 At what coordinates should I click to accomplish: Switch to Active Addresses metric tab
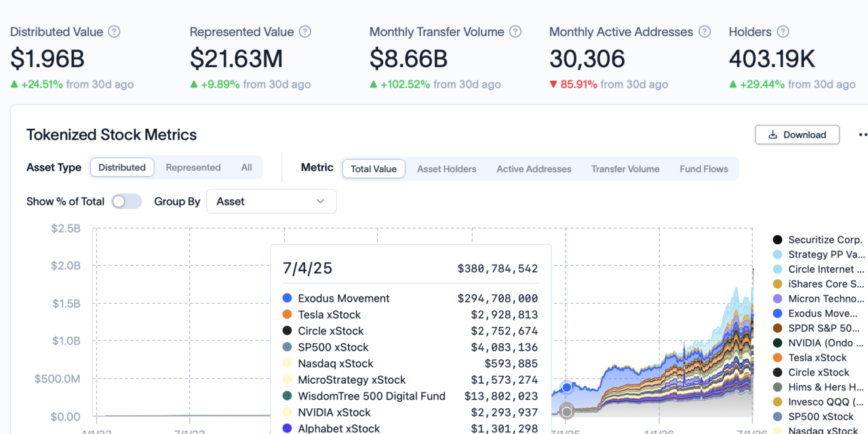click(x=534, y=169)
